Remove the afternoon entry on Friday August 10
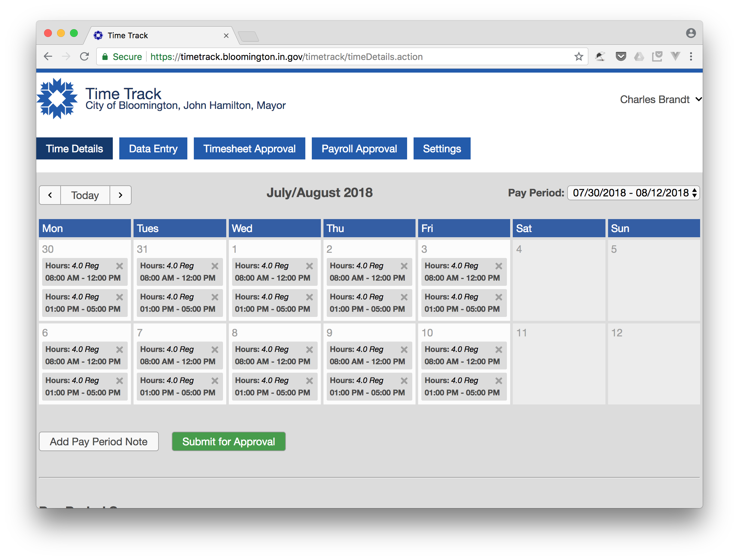Viewport: 739px width, 560px height. pos(499,380)
